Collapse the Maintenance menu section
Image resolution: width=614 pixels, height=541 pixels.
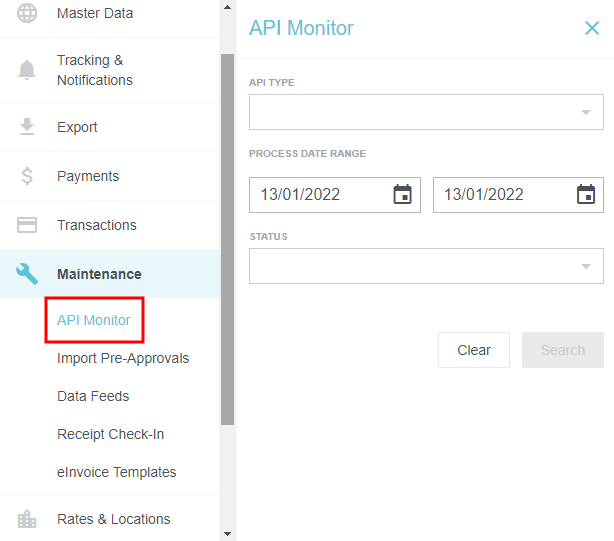[x=99, y=274]
